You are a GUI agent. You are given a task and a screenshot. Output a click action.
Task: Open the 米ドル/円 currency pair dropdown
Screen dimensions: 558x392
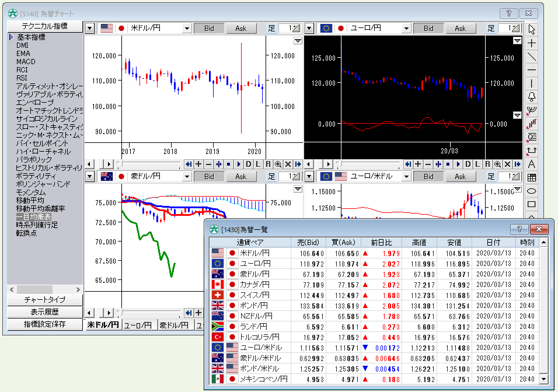pos(187,29)
